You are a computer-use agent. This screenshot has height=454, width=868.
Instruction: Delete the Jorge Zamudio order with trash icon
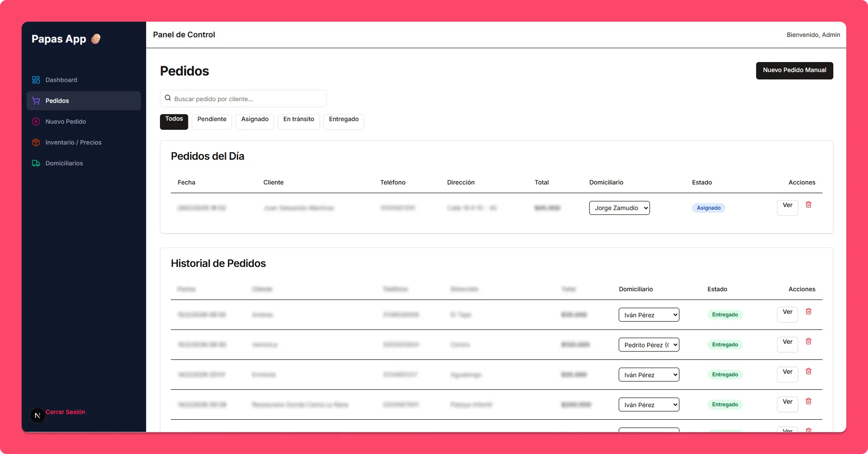tap(808, 204)
